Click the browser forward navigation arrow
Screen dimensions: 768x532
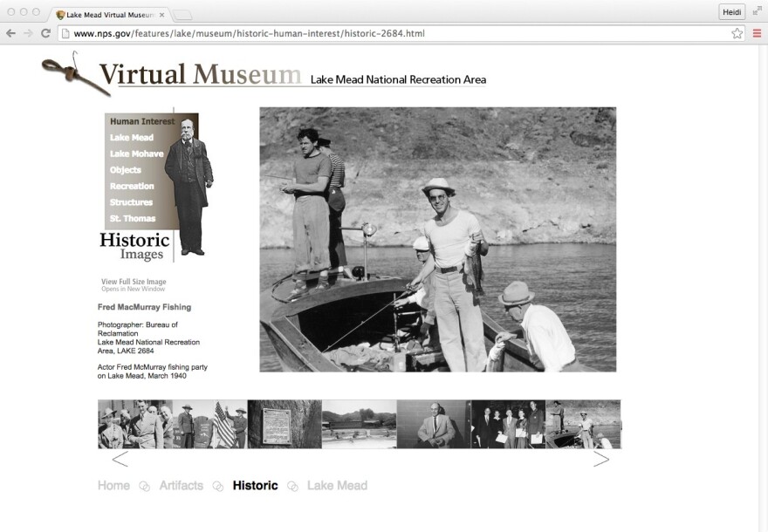click(x=27, y=33)
